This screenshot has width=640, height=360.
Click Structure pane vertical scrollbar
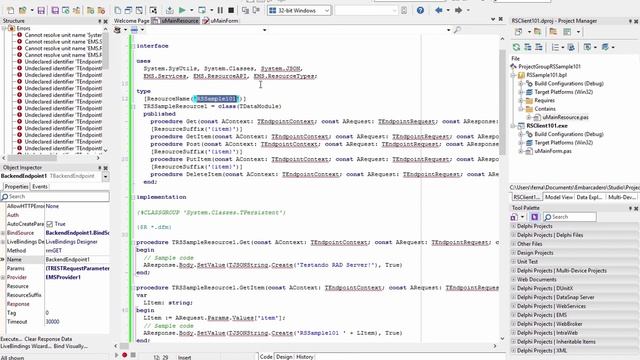[x=106, y=51]
